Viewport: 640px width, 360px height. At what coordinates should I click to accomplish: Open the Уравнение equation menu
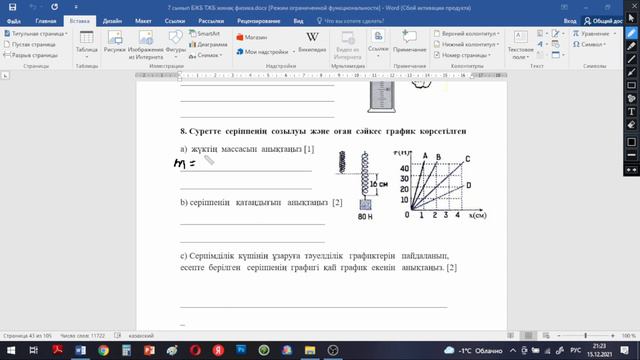tap(594, 33)
